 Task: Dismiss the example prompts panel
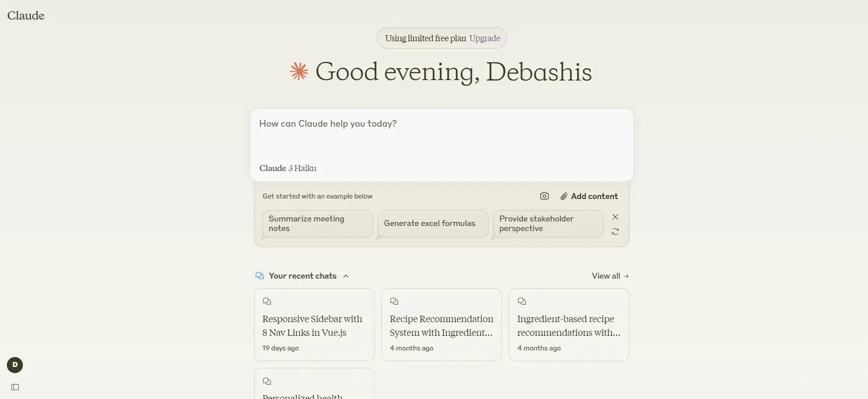[615, 217]
